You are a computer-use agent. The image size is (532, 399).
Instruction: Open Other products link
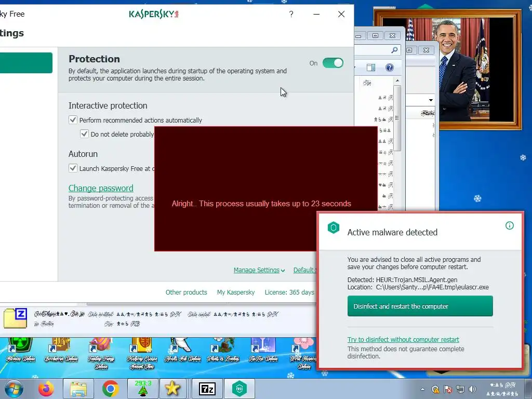point(187,292)
